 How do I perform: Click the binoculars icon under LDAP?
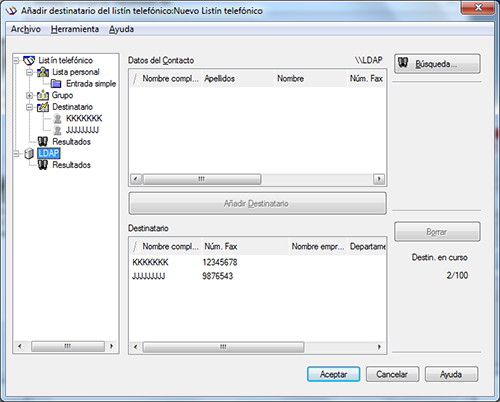[x=43, y=165]
